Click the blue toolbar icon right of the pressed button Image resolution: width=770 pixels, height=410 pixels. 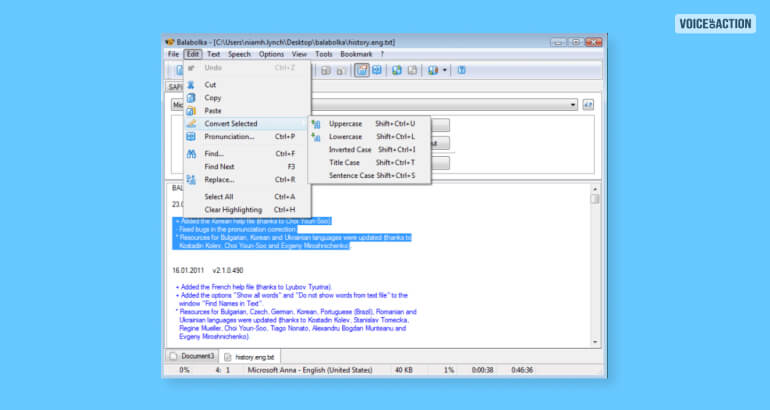(x=377, y=70)
